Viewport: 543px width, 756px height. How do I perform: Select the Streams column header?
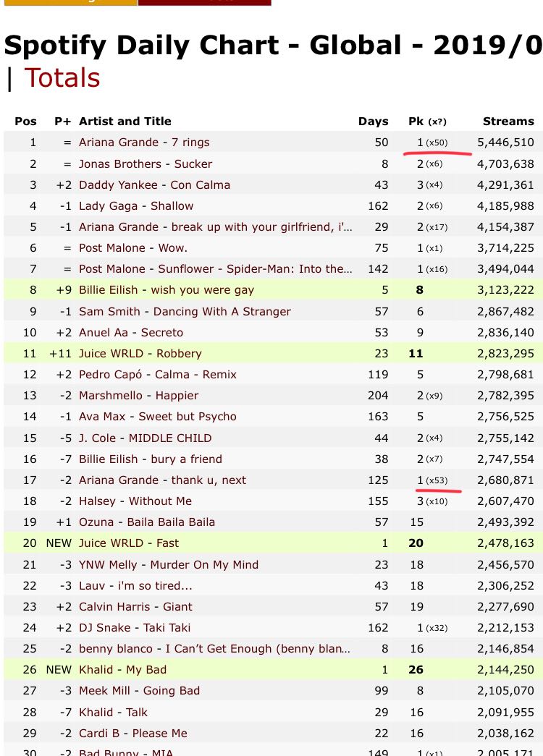(x=508, y=122)
